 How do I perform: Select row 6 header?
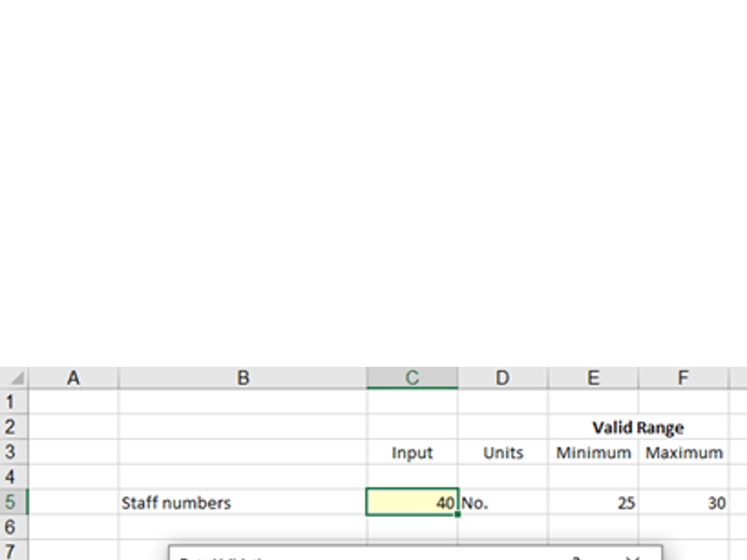coord(11,527)
